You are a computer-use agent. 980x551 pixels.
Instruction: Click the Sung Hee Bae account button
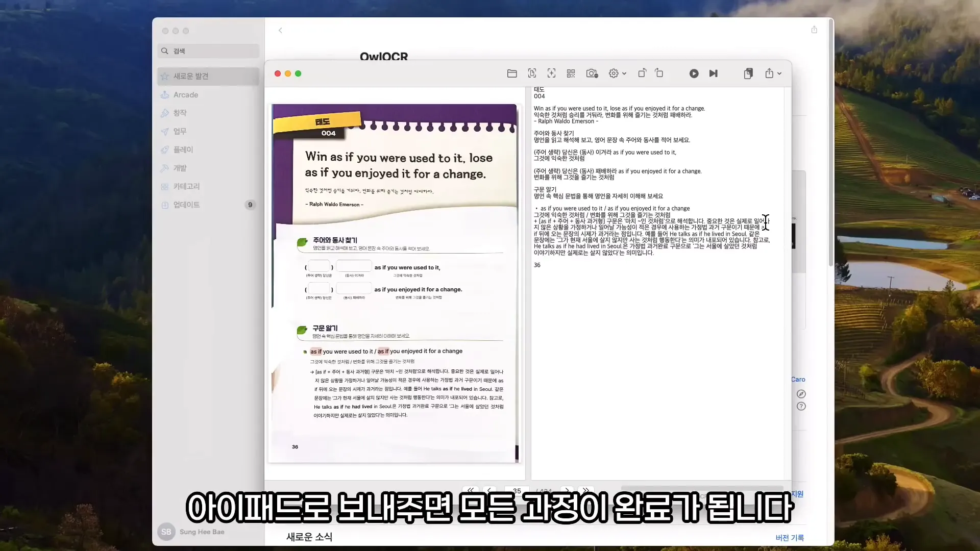(191, 532)
